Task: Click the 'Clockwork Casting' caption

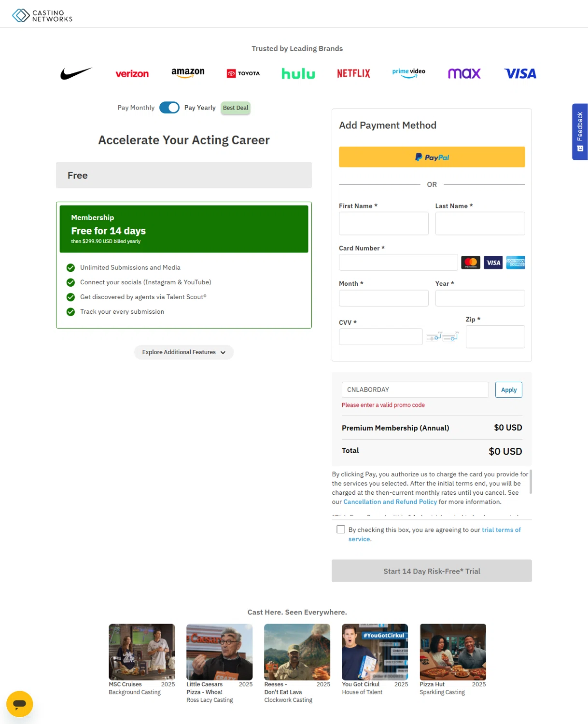Action: (288, 700)
